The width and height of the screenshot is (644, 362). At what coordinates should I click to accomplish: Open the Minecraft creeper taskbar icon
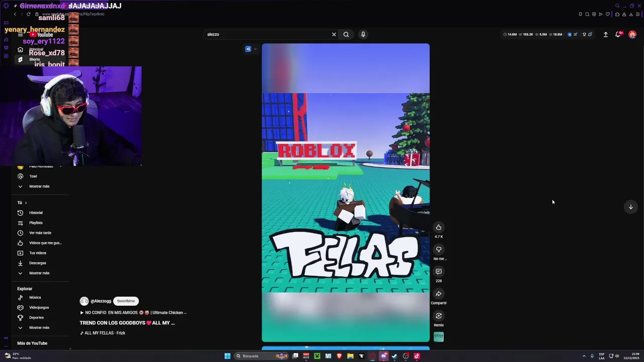coord(317,356)
